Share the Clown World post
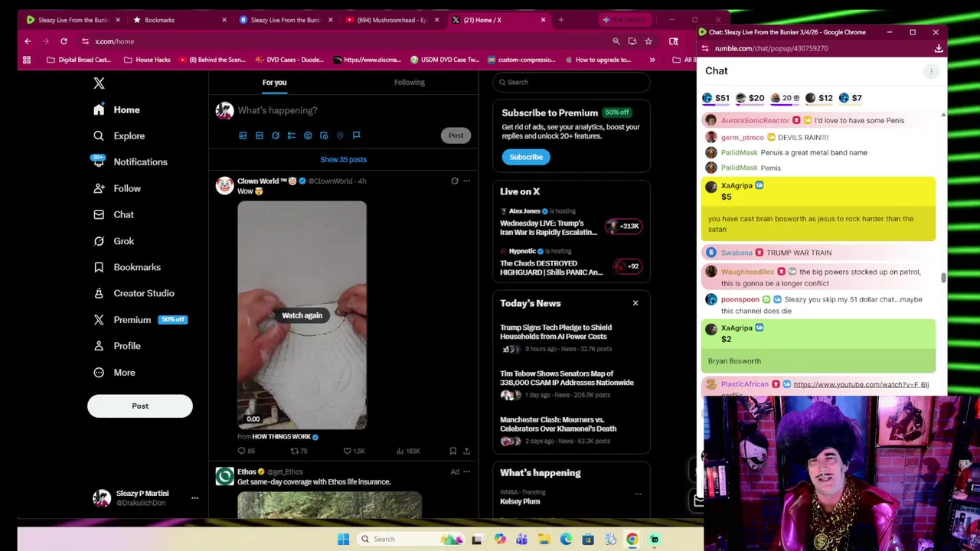The image size is (980, 551). pyautogui.click(x=466, y=451)
